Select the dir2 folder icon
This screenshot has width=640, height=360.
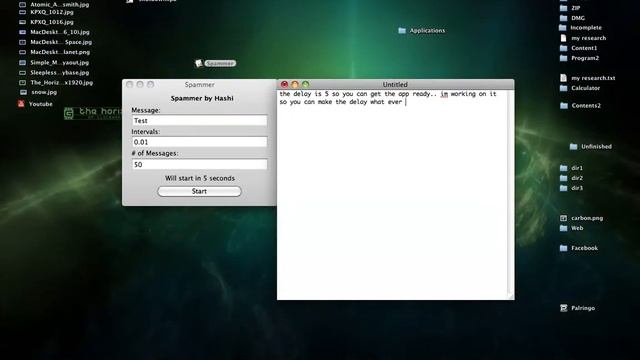564,178
